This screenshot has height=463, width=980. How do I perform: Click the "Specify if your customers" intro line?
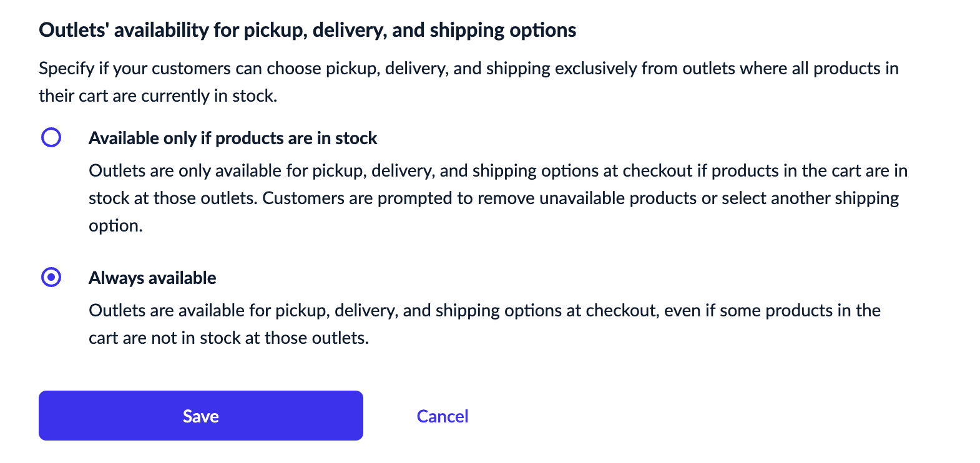pos(468,68)
